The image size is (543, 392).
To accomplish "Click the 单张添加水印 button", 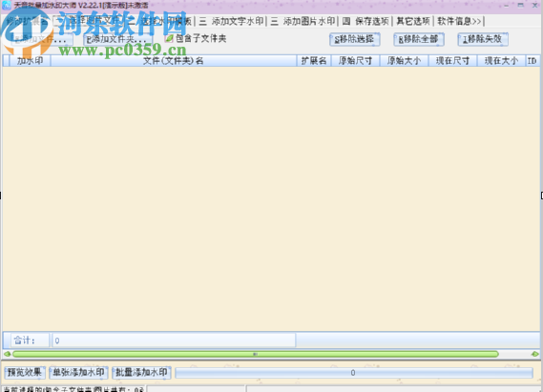I will [78, 373].
